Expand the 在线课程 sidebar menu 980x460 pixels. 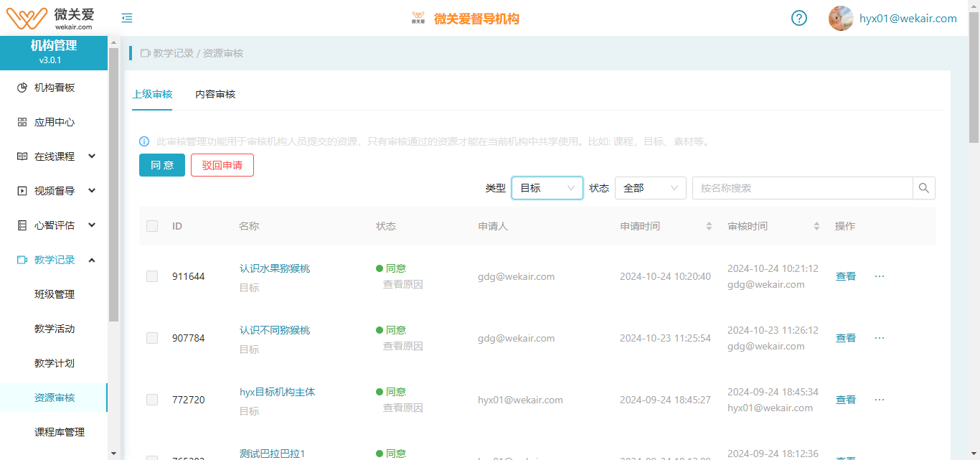pos(92,156)
